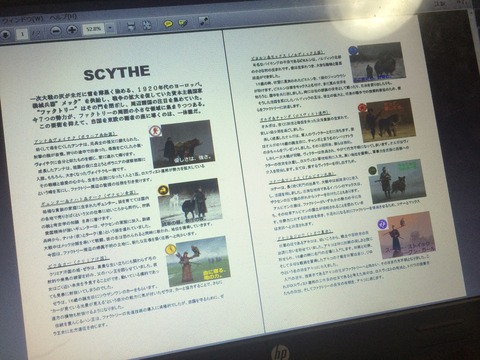Select the highlight text tool
The image size is (480, 360).
(x=183, y=23)
